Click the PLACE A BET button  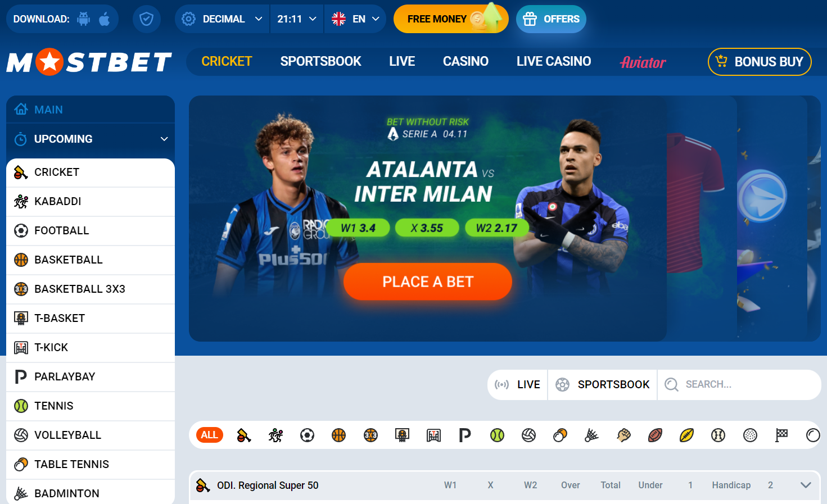(x=428, y=281)
